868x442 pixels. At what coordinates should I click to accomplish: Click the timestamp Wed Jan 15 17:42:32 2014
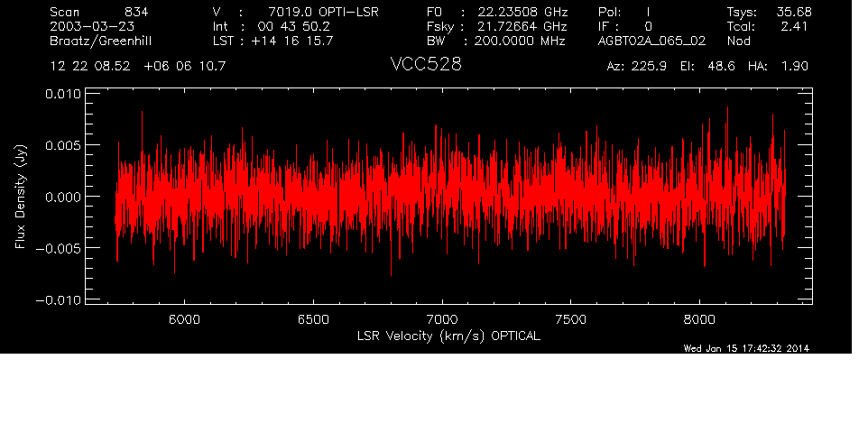click(x=746, y=348)
